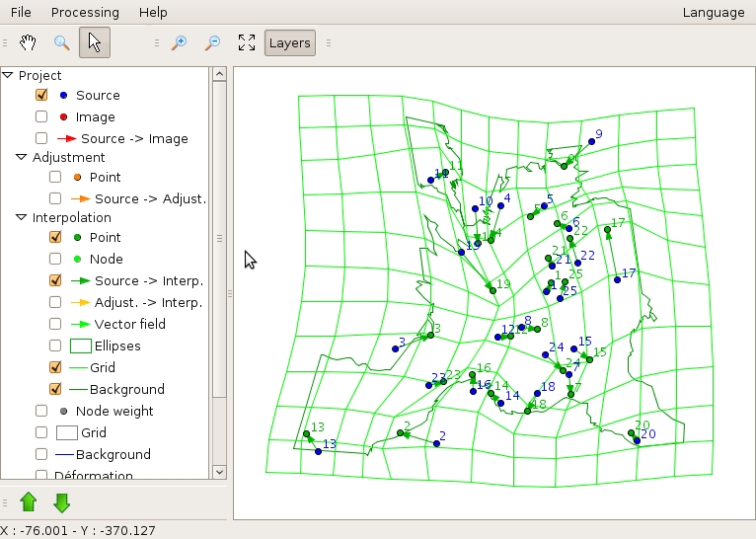
Task: Click the lower Grid grey rectangle icon
Action: [x=67, y=432]
